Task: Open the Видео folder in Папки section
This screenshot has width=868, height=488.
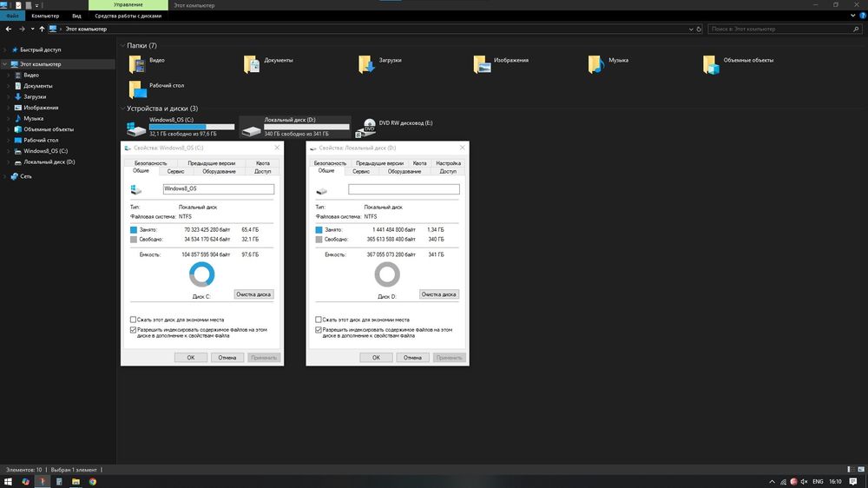Action: point(137,64)
